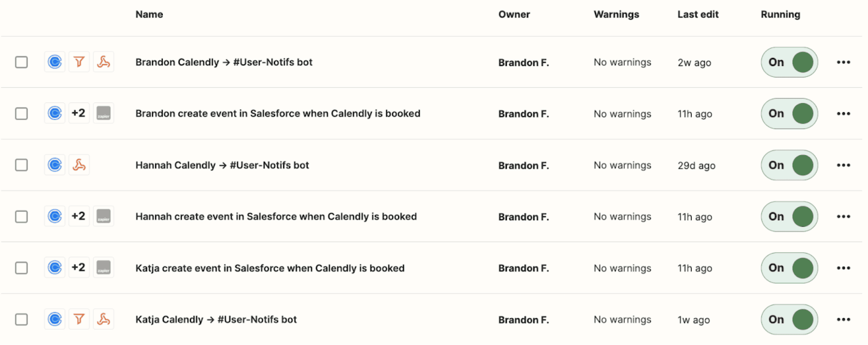Click the Warnings column header
This screenshot has height=345, width=868.
click(x=616, y=15)
